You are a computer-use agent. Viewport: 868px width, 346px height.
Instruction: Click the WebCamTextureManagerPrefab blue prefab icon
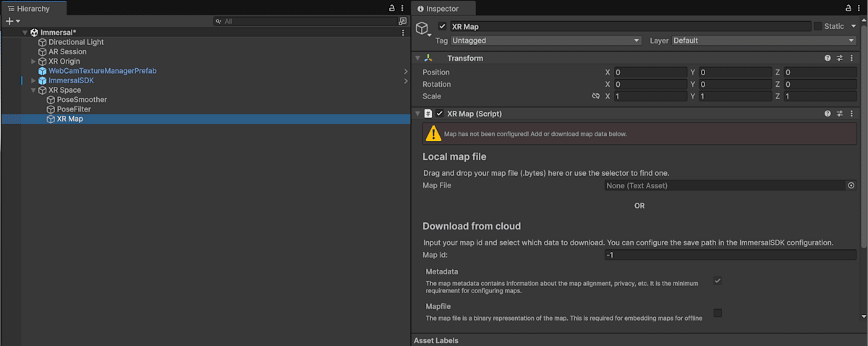point(43,71)
